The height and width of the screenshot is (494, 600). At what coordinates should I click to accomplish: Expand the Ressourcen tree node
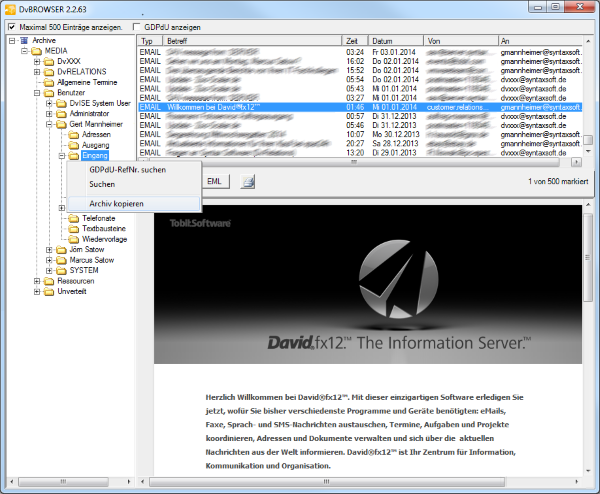pos(37,281)
